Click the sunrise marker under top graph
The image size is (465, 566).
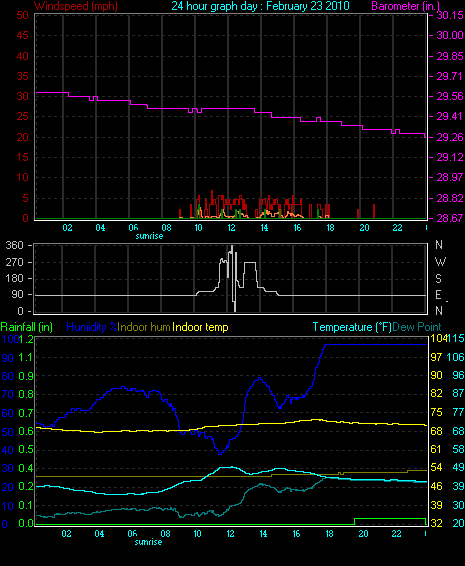click(149, 236)
